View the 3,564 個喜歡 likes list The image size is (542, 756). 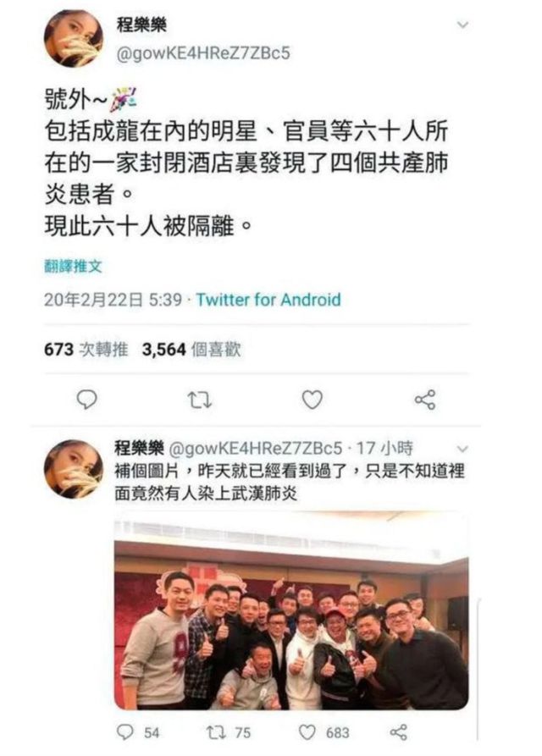coord(191,349)
